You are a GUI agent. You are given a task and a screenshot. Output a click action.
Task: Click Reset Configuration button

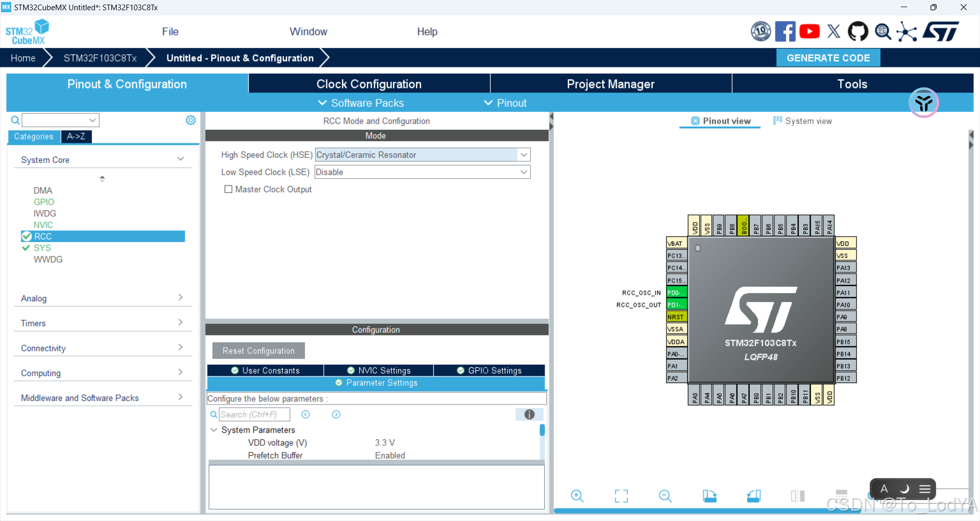[x=258, y=351]
